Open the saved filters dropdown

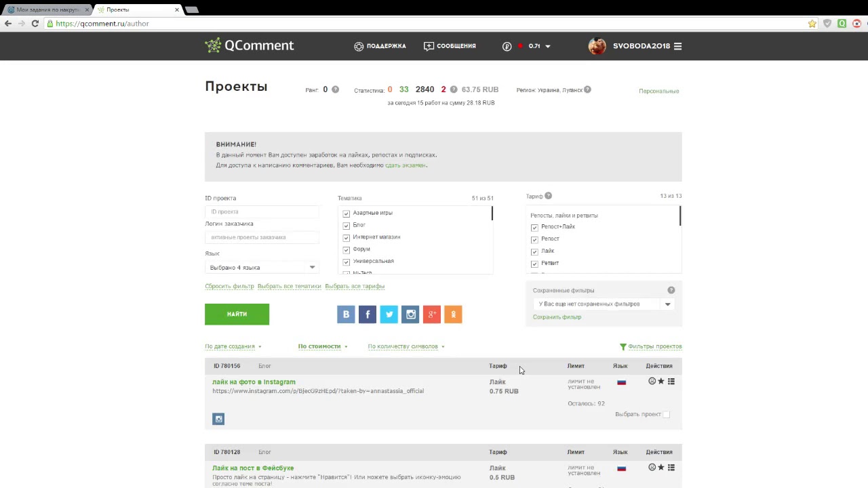click(x=604, y=304)
